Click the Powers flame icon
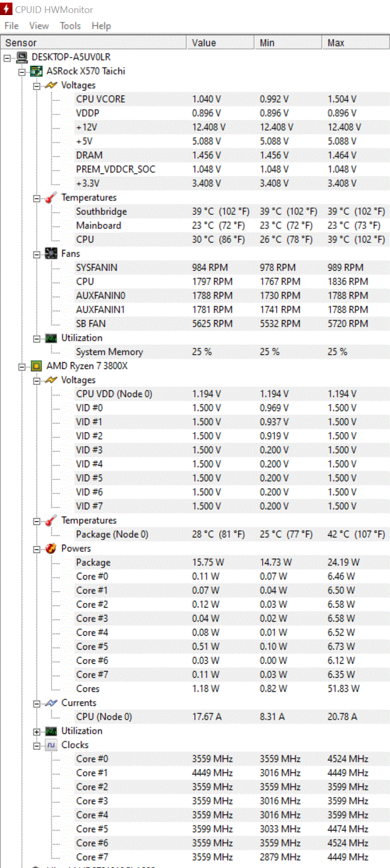 pos(51,548)
